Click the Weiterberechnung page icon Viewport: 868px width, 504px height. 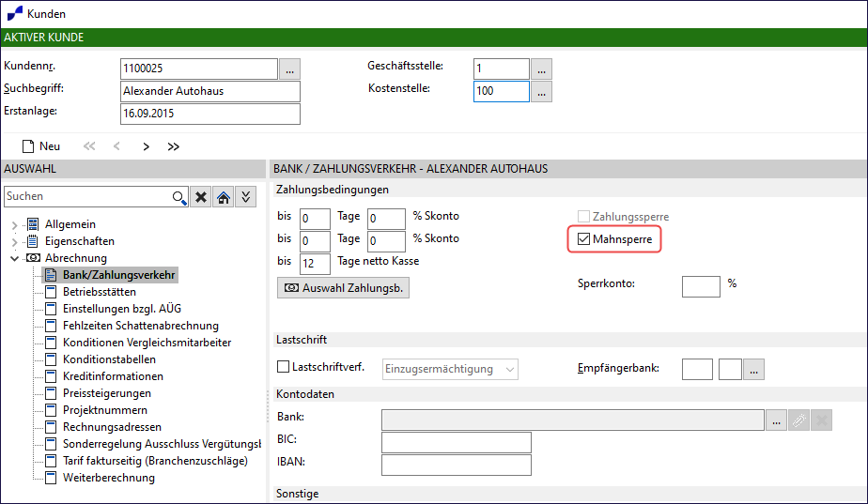point(51,478)
